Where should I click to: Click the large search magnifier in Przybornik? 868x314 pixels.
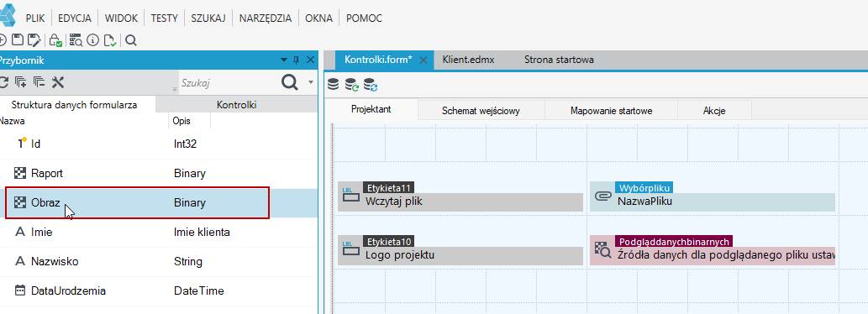pos(290,82)
